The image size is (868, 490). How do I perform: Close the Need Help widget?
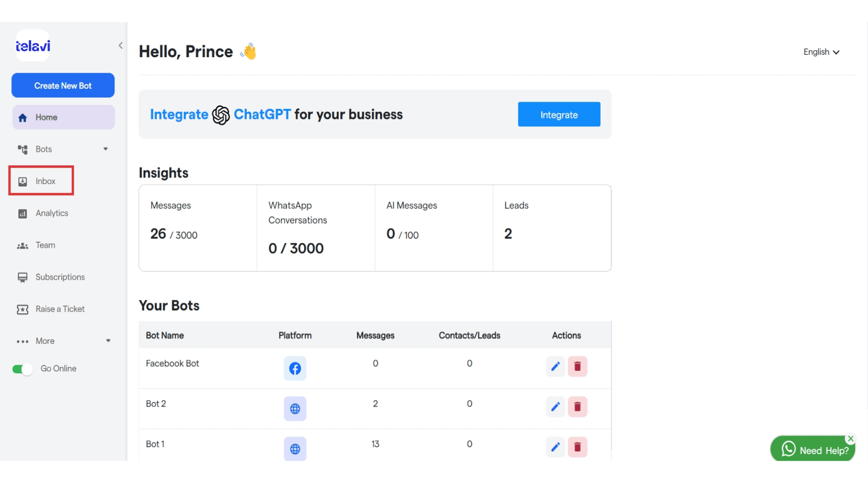click(x=851, y=439)
